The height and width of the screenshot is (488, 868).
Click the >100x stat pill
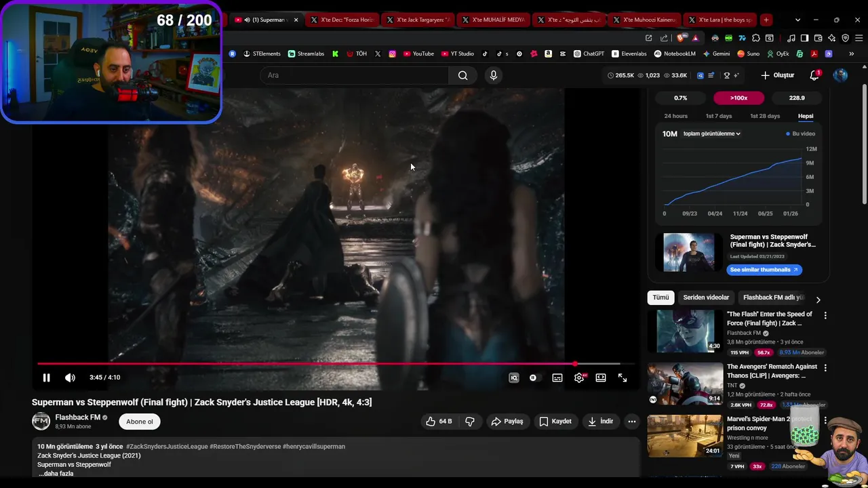click(x=738, y=98)
